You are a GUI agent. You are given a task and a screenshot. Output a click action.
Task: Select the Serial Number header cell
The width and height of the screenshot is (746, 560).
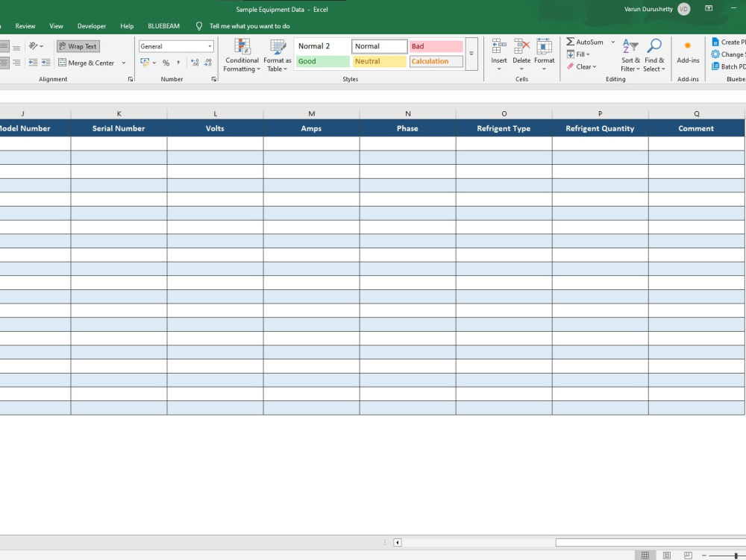click(x=119, y=128)
